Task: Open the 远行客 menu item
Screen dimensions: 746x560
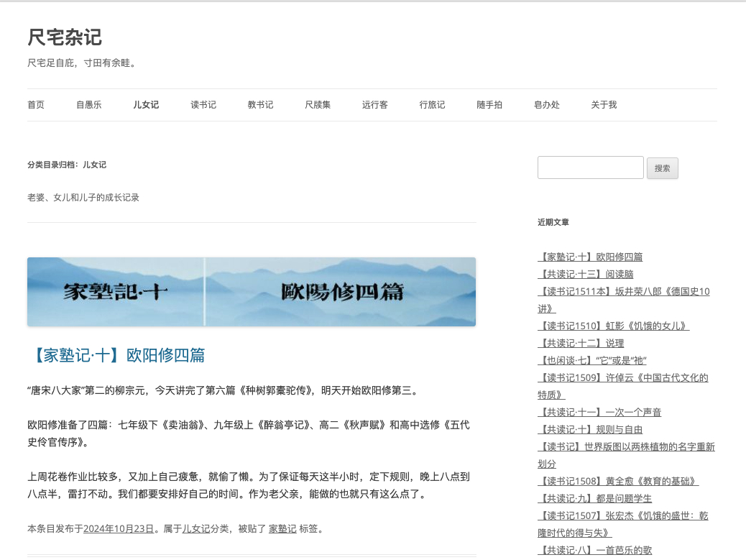Action: [375, 105]
